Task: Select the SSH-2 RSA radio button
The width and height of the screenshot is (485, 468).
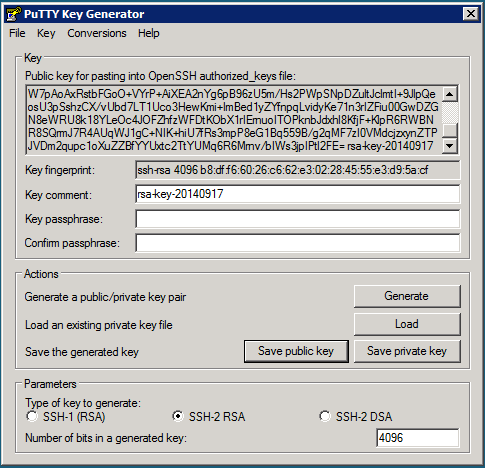Action: click(x=178, y=416)
